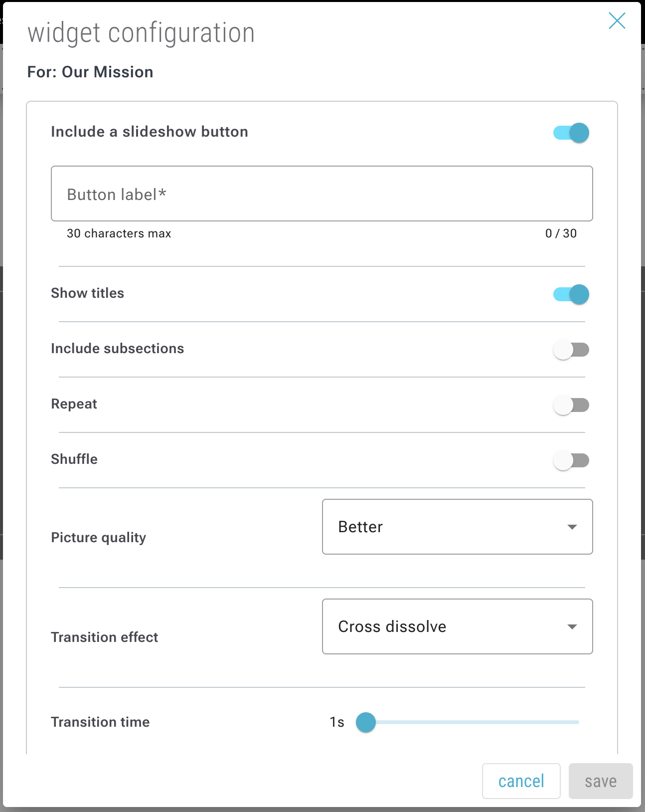The height and width of the screenshot is (812, 645).
Task: Turn off the Show titles switch
Action: (571, 294)
